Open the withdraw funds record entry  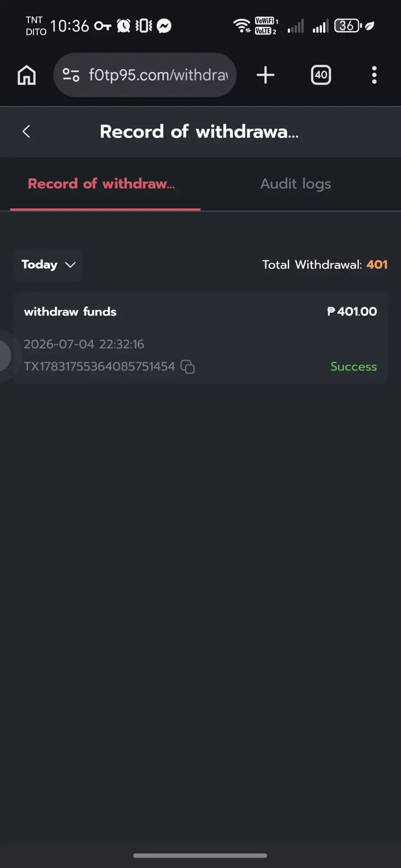point(200,338)
